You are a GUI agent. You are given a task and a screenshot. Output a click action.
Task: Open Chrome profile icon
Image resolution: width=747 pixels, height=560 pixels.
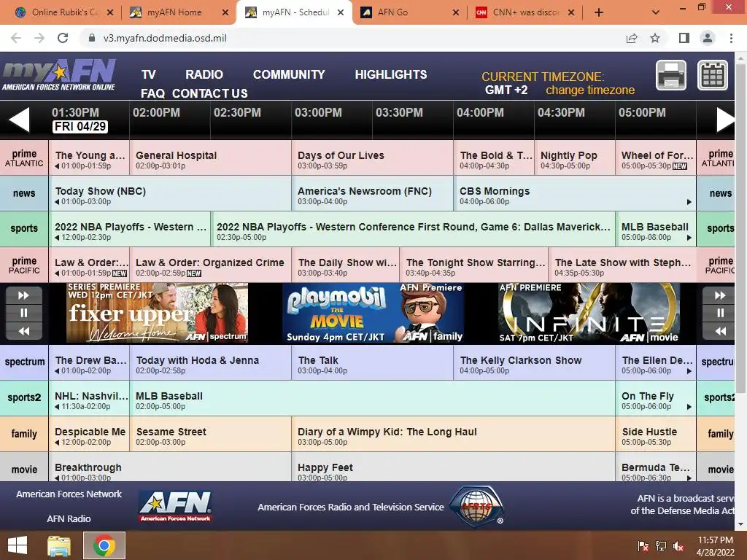[708, 38]
